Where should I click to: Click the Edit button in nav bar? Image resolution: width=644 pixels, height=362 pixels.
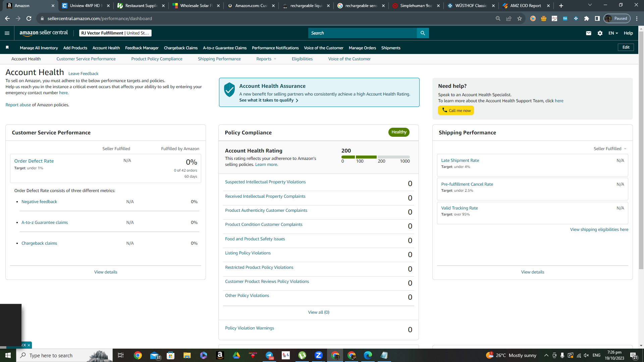(x=626, y=47)
